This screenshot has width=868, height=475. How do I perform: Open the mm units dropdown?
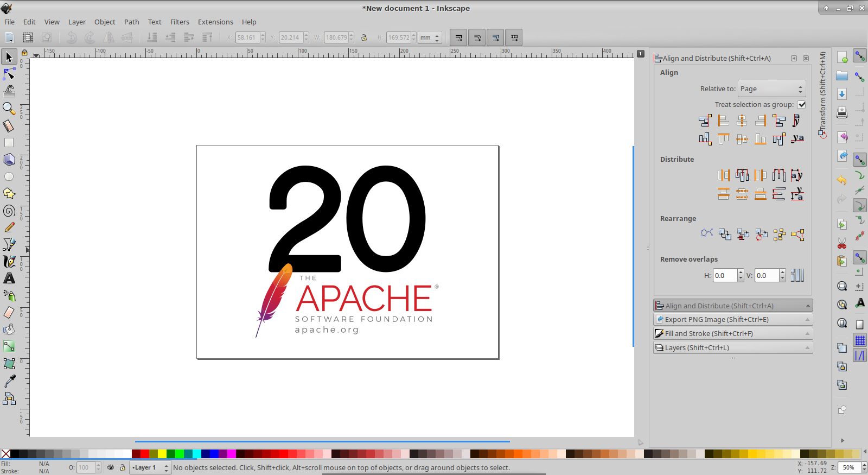430,37
